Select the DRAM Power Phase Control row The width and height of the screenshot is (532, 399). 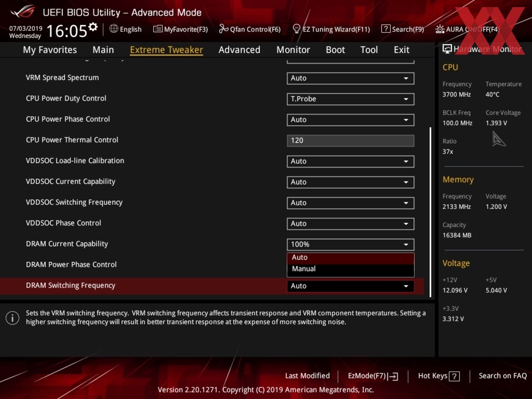211,265
